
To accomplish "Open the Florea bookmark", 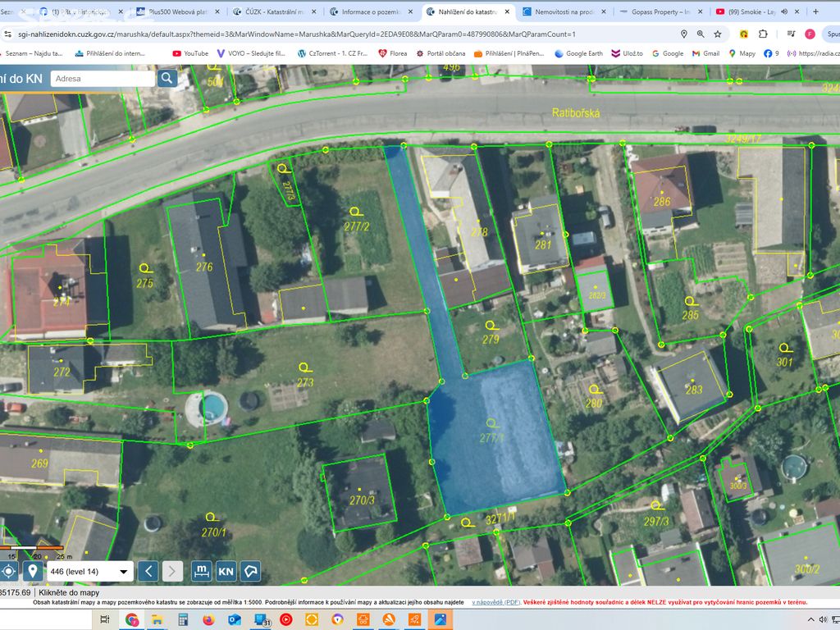I will (393, 53).
